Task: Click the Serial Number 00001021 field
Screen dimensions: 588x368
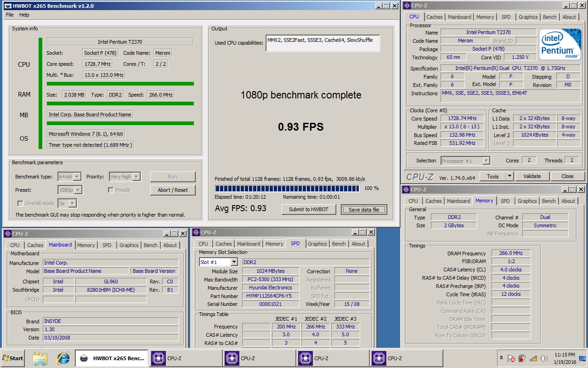Action: 270,304
